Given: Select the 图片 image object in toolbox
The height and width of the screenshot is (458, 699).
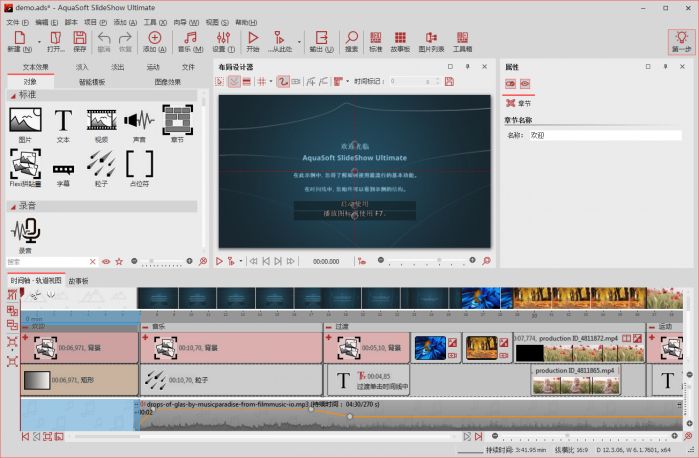Looking at the screenshot, I should 25,124.
